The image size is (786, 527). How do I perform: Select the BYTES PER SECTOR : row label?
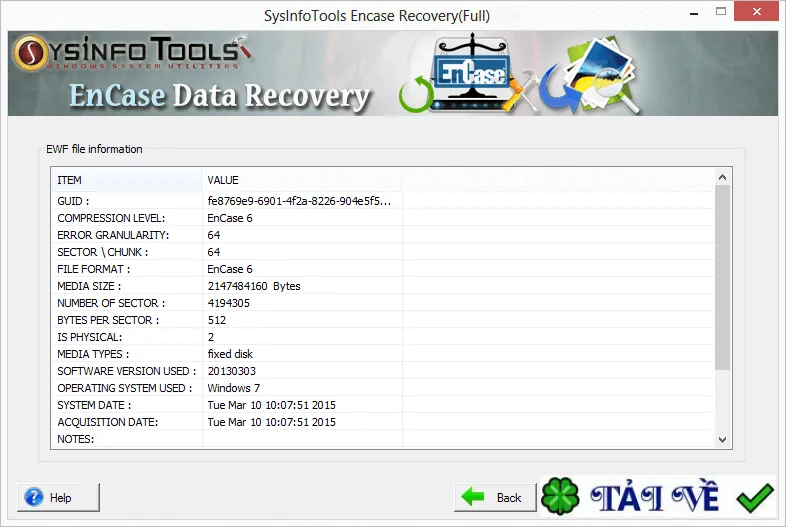tap(108, 320)
